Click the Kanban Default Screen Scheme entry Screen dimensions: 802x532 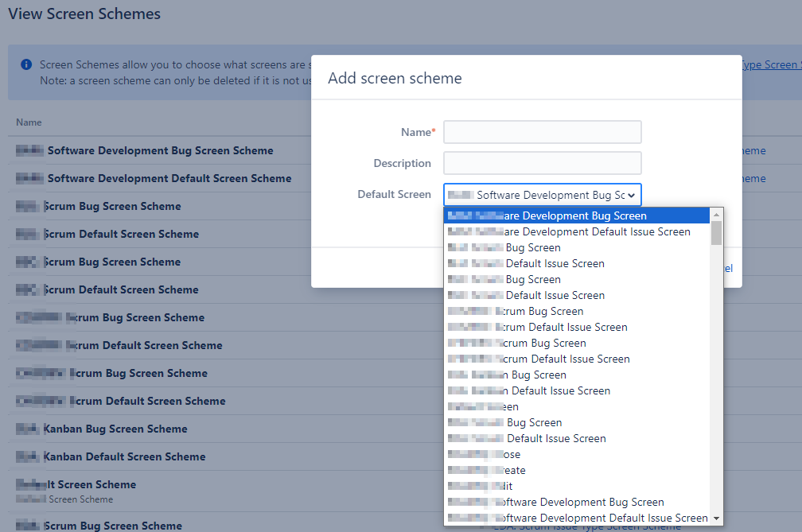click(x=123, y=456)
